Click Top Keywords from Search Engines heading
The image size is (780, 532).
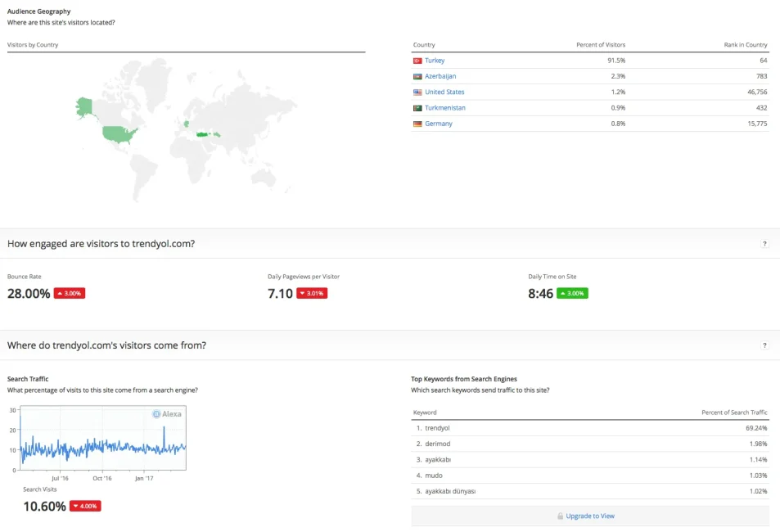tap(463, 379)
